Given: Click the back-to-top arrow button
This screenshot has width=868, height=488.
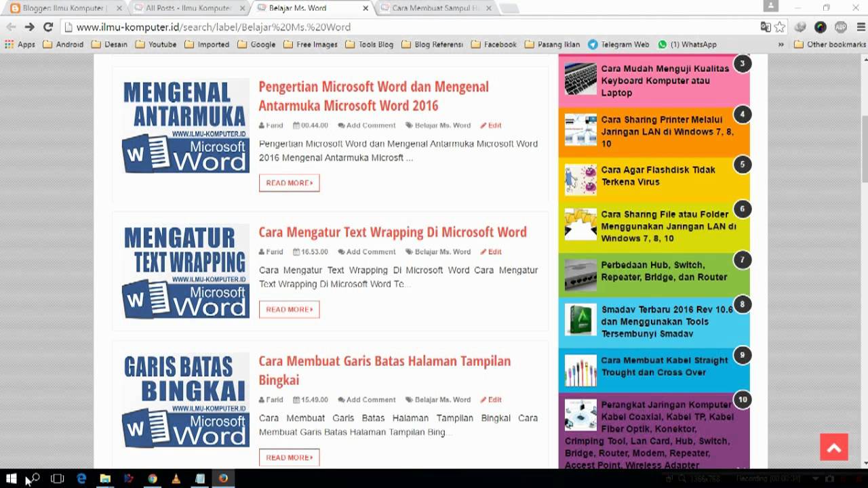Looking at the screenshot, I should click(x=834, y=448).
